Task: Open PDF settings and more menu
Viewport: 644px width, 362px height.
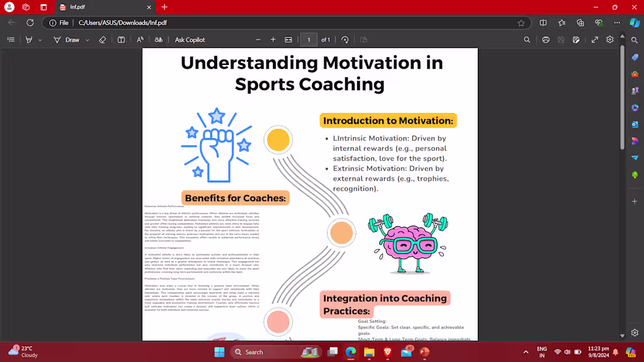Action: pos(609,39)
